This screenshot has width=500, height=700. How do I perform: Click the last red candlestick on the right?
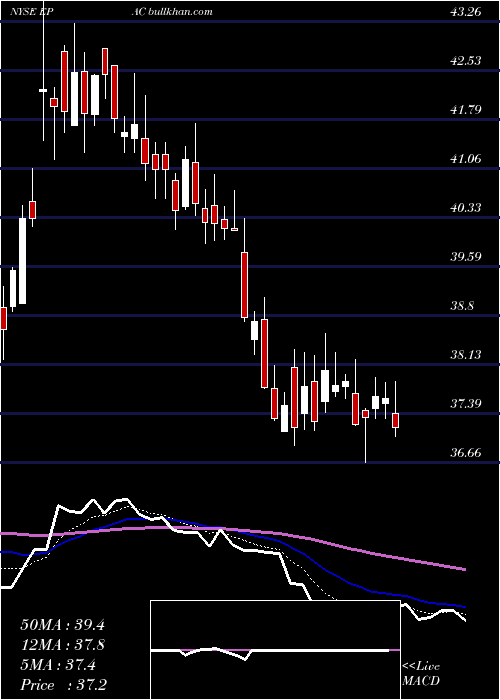[396, 421]
